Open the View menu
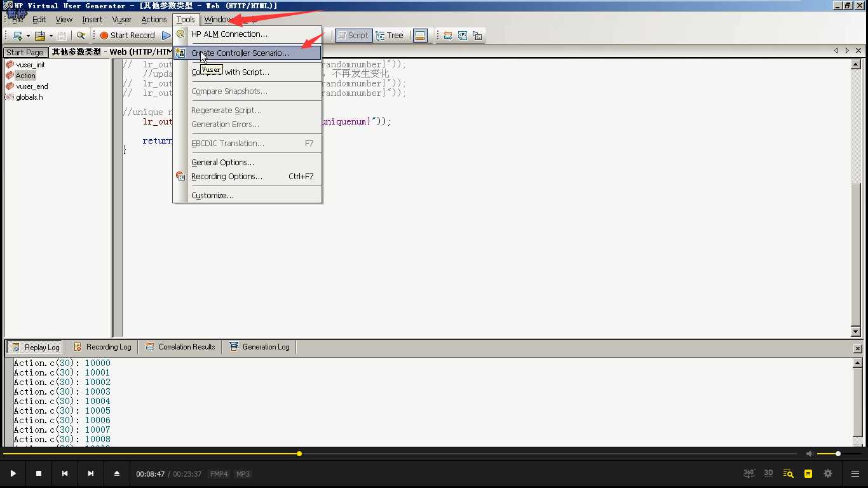Viewport: 868px width, 488px height. click(x=64, y=20)
